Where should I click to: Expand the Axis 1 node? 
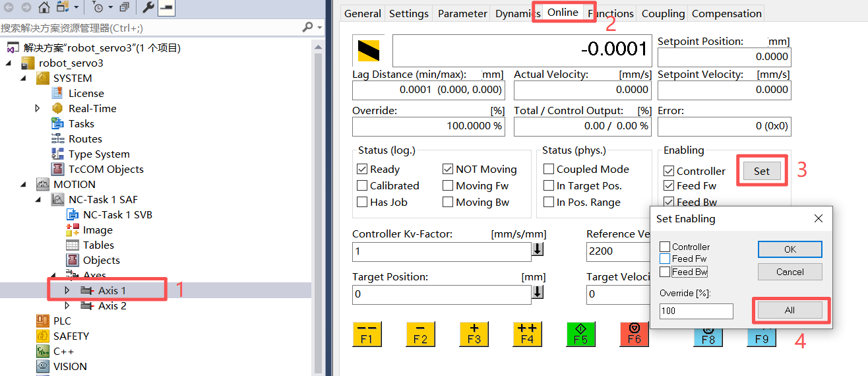pos(67,290)
